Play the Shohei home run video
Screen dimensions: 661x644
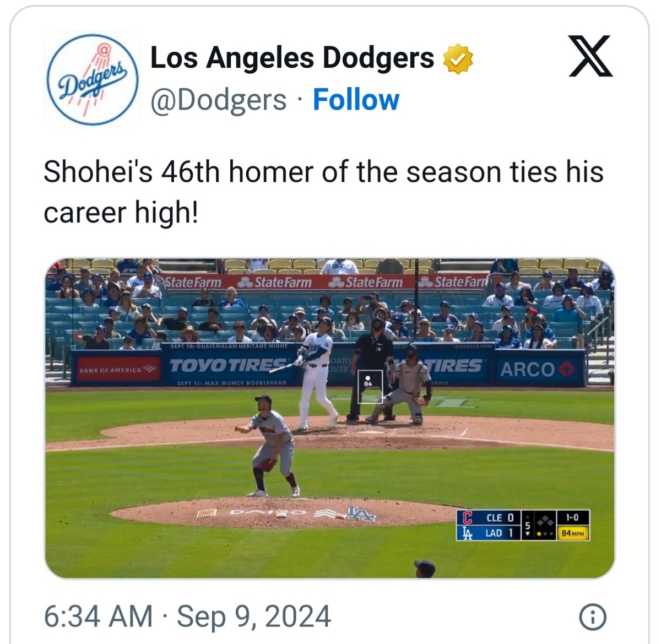329,418
